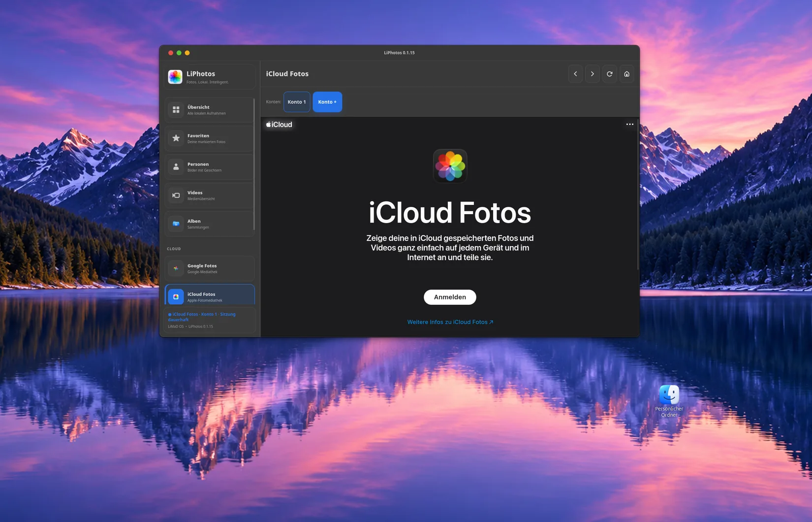Screen dimensions: 812x522
Task: Click the large iCloud Fotos headline
Action: point(450,212)
